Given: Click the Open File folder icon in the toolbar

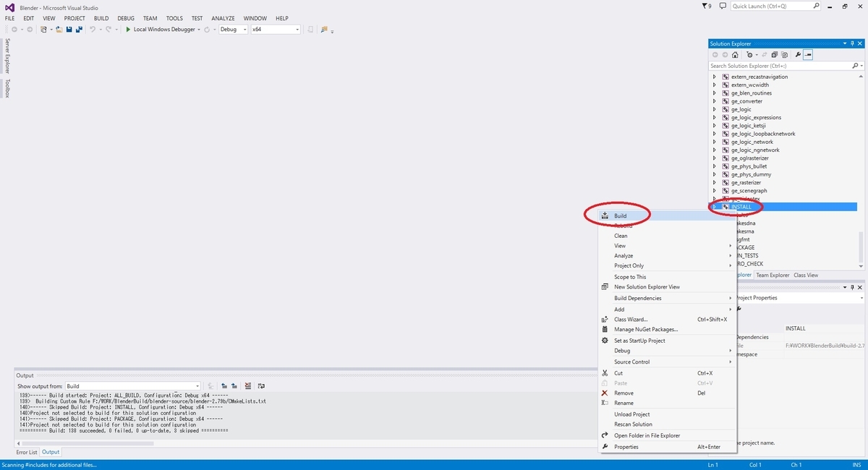Looking at the screenshot, I should tap(59, 30).
